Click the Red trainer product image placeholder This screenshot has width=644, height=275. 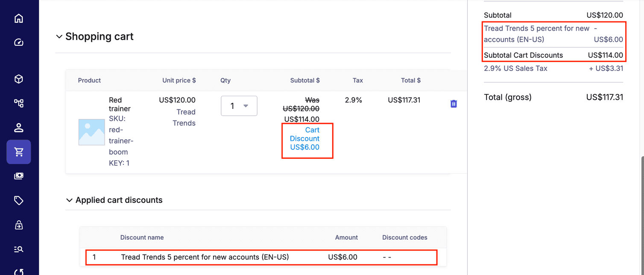(x=91, y=132)
